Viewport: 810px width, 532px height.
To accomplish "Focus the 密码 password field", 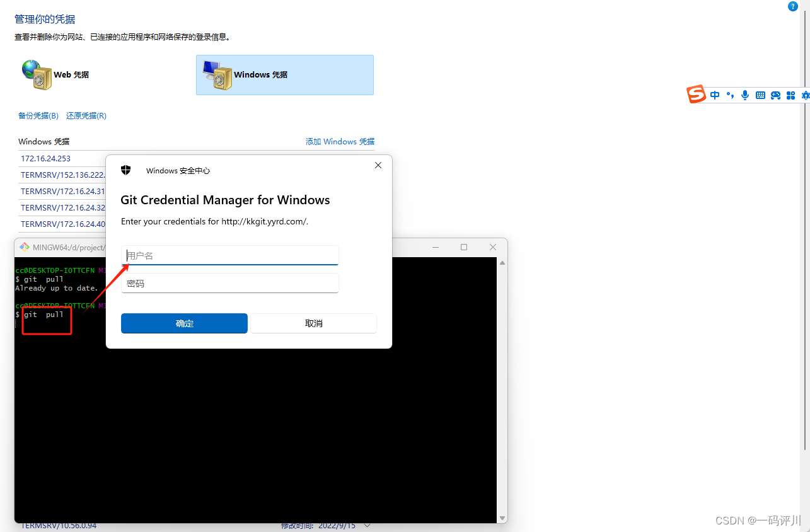I will click(x=230, y=283).
